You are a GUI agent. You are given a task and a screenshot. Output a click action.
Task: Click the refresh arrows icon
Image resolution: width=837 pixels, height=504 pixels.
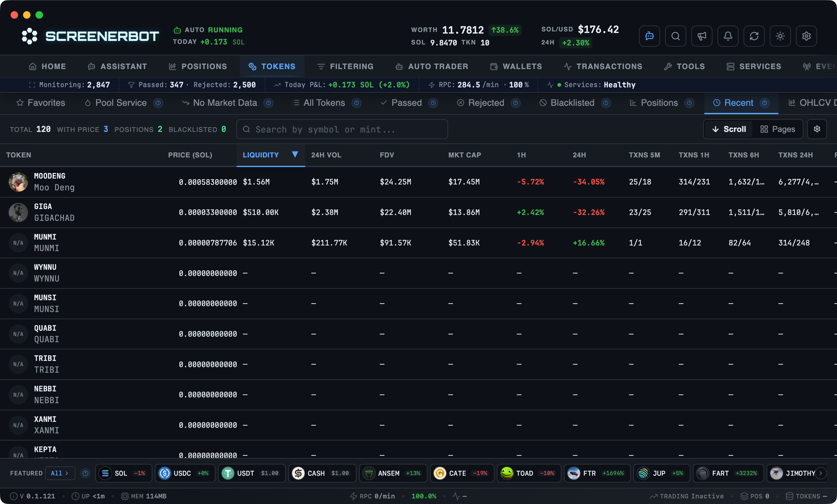click(x=754, y=36)
